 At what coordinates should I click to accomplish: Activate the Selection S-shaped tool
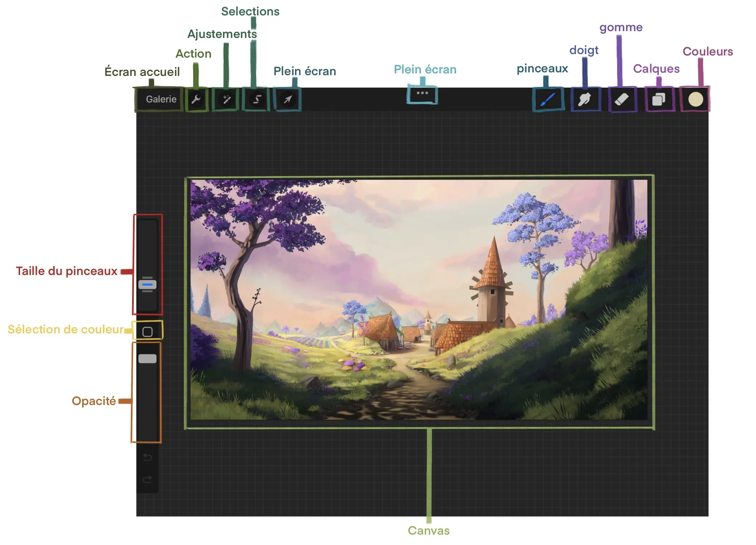(x=257, y=99)
